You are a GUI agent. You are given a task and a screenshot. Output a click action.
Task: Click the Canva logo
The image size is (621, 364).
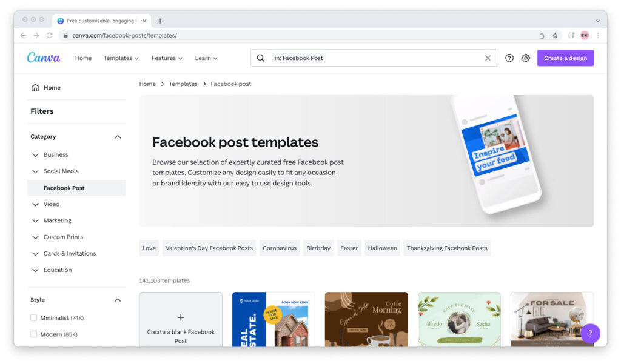(44, 58)
